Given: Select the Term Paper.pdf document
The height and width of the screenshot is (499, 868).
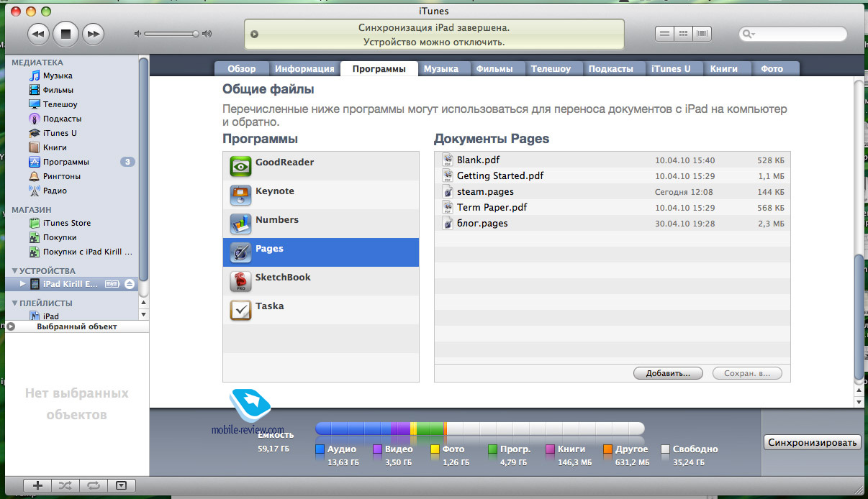Looking at the screenshot, I should pyautogui.click(x=612, y=207).
